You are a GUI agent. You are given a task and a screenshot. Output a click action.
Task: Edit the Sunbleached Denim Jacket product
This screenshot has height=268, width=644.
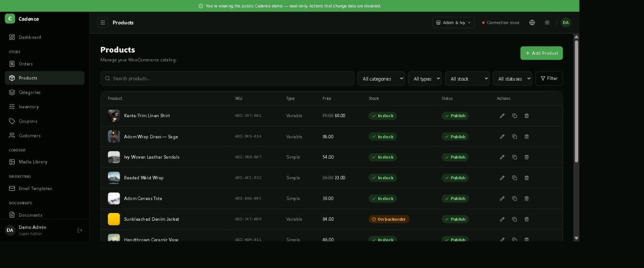click(x=502, y=219)
